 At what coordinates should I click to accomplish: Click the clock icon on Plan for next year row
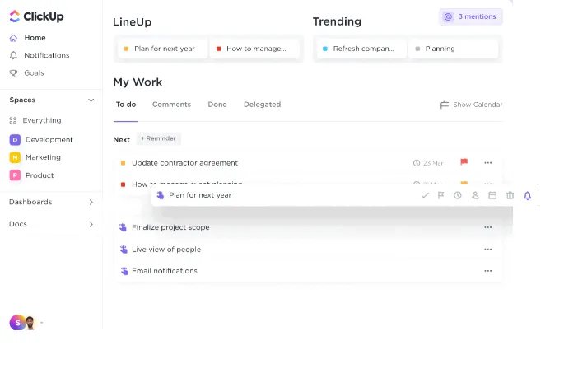(x=458, y=195)
